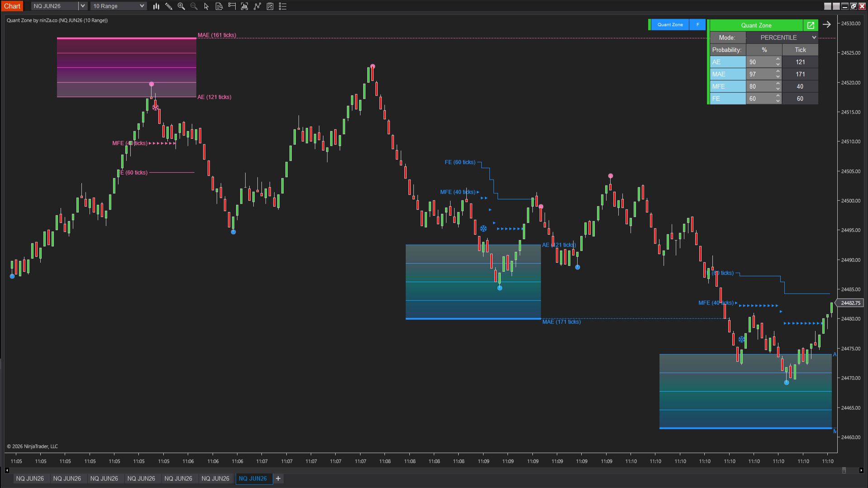Click the blue Quant Zone button
Viewport: 868px width, 488px height.
coord(670,25)
